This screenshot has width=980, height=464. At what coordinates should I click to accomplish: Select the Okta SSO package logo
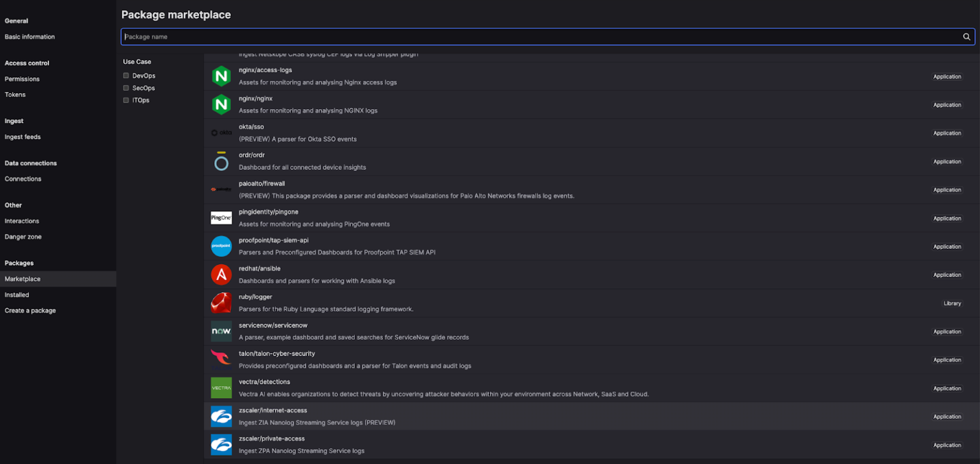pyautogui.click(x=221, y=133)
